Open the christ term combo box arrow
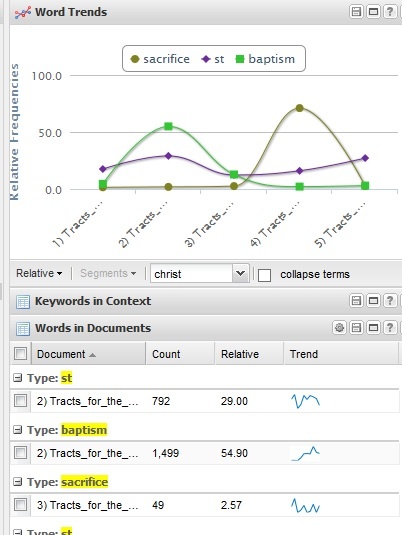The width and height of the screenshot is (402, 535). [x=240, y=273]
